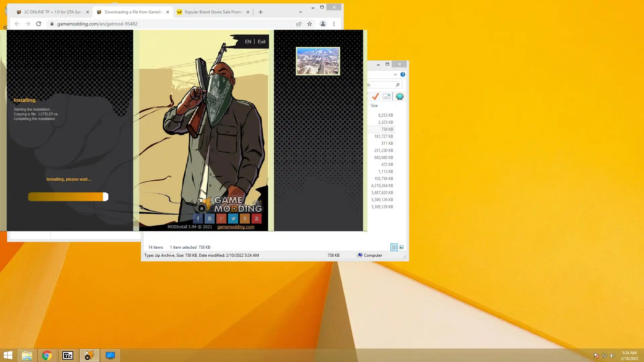Open the Explorer help question-mark icon
The image size is (644, 362).
coord(403,74)
